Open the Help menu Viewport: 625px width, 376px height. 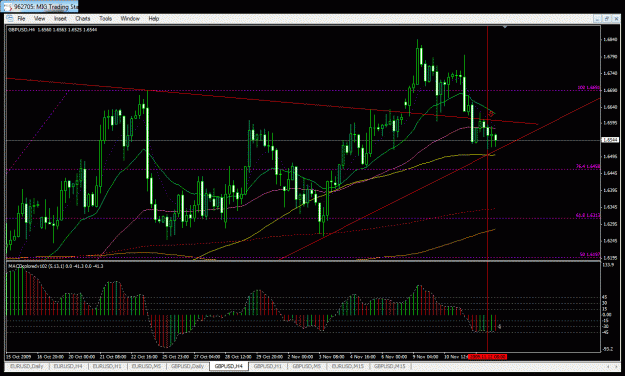[x=153, y=18]
